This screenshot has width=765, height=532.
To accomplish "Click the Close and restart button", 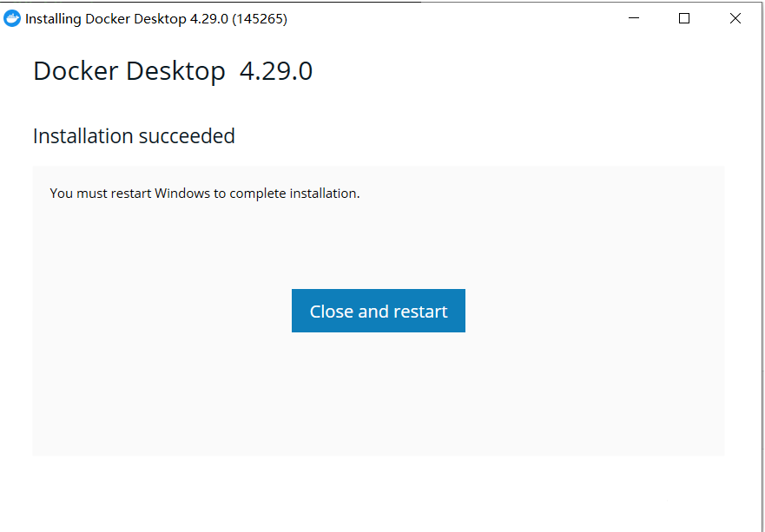I will point(378,311).
